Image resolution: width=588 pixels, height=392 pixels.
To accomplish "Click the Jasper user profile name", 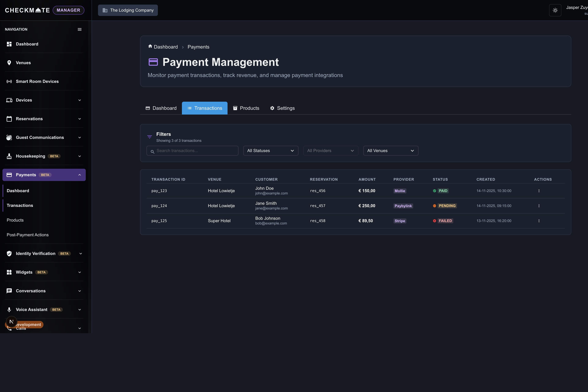I will click(x=577, y=8).
